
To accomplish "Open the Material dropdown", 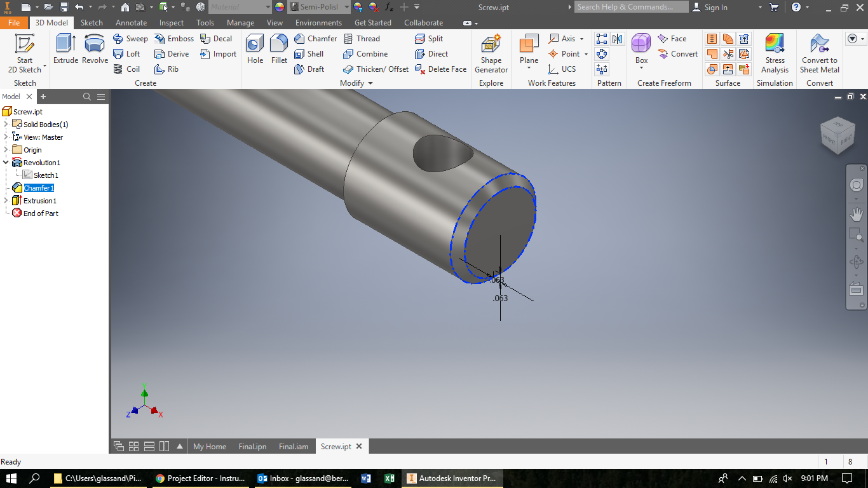I will [267, 7].
